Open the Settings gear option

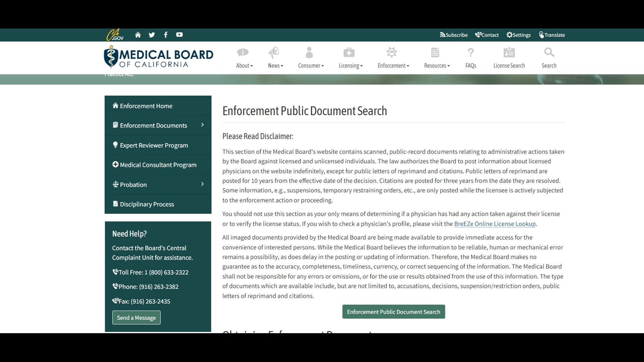pyautogui.click(x=518, y=35)
